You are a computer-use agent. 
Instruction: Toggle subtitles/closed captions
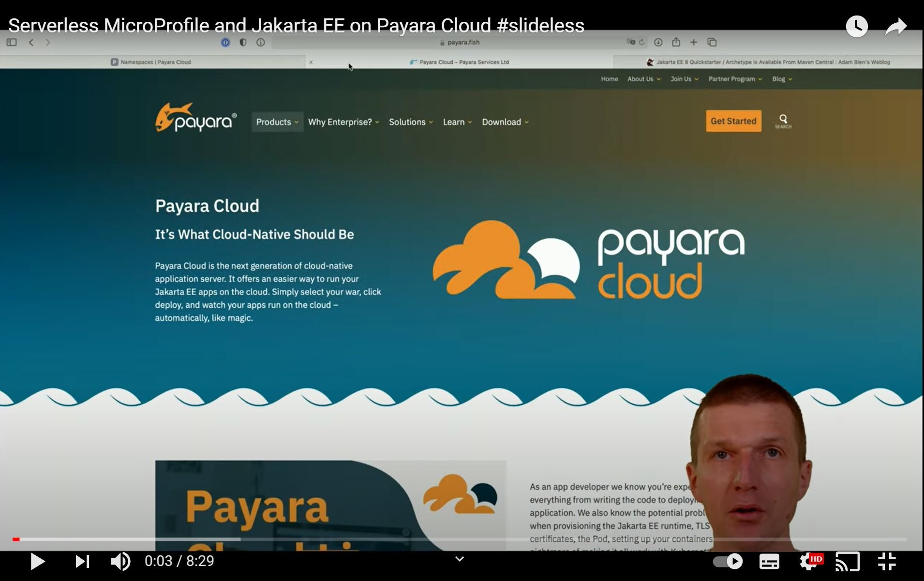(769, 561)
